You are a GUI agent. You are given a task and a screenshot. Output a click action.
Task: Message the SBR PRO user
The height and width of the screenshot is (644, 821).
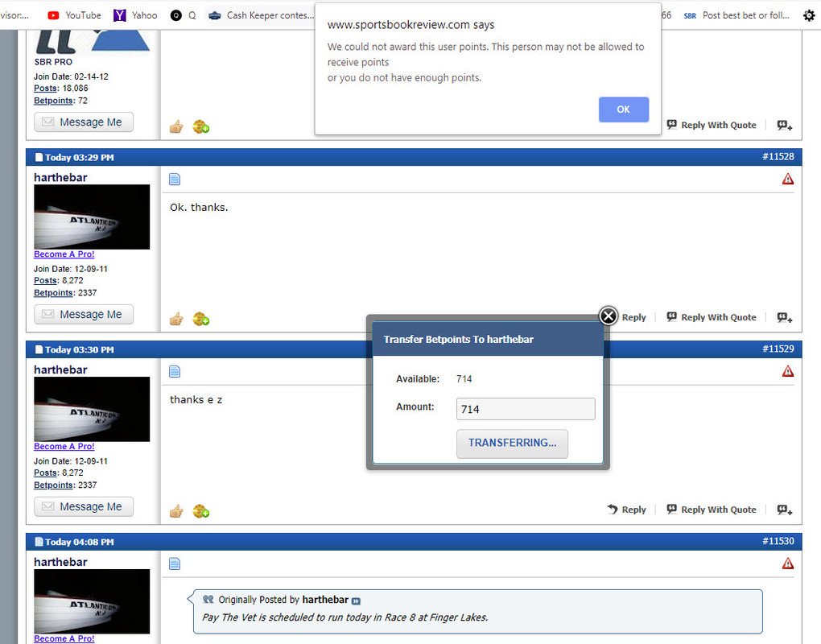click(84, 122)
